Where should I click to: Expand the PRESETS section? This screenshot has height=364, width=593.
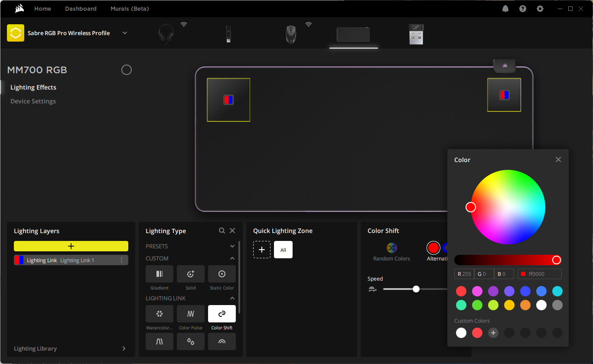[232, 246]
